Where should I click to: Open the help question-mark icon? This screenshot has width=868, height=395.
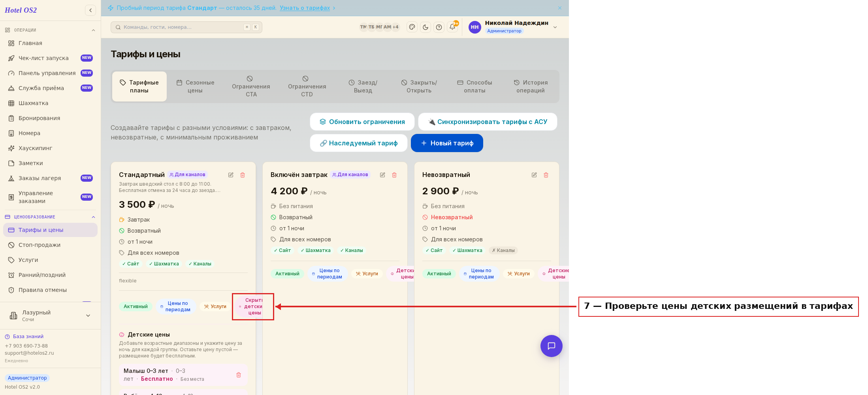[x=439, y=27]
